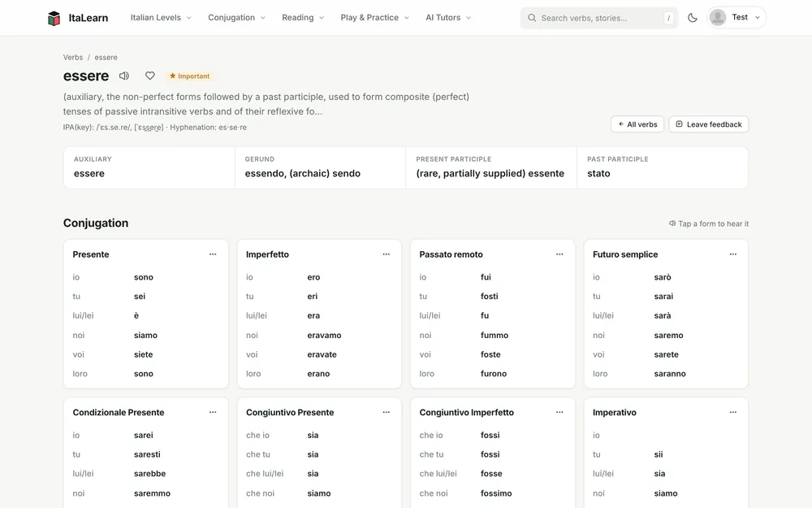The width and height of the screenshot is (812, 508).
Task: Click the essere auxiliary value
Action: click(89, 174)
